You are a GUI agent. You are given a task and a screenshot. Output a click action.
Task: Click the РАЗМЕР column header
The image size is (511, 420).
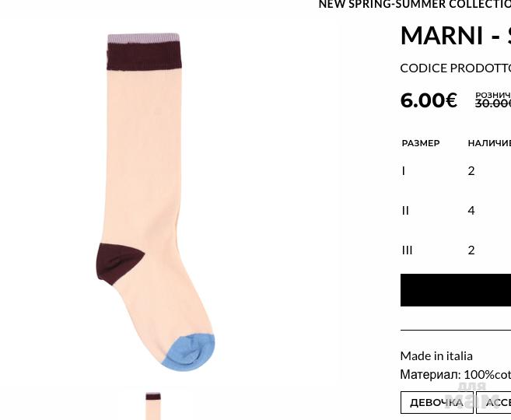click(x=421, y=143)
